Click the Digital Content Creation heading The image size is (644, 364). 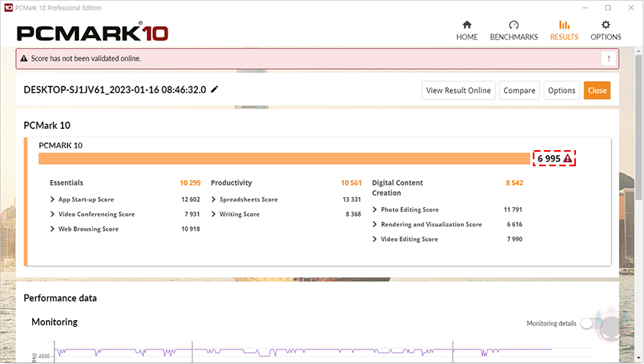(397, 187)
